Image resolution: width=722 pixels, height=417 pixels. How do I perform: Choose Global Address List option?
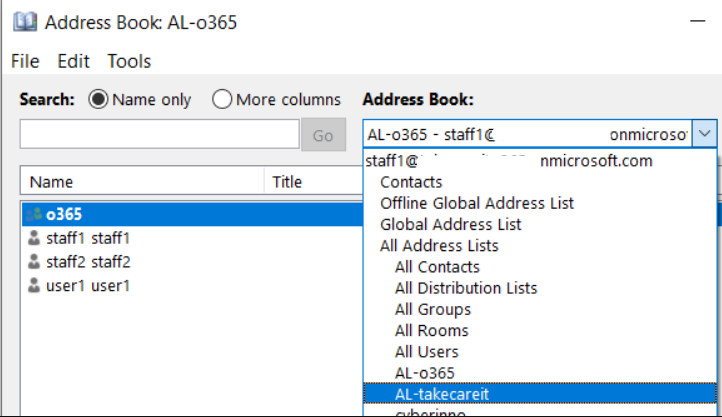click(540, 225)
